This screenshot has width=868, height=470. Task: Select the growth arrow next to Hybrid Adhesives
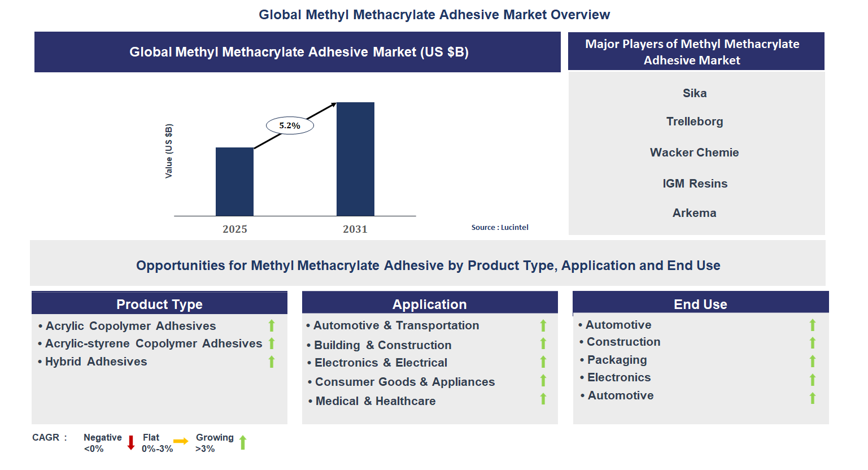tap(272, 362)
